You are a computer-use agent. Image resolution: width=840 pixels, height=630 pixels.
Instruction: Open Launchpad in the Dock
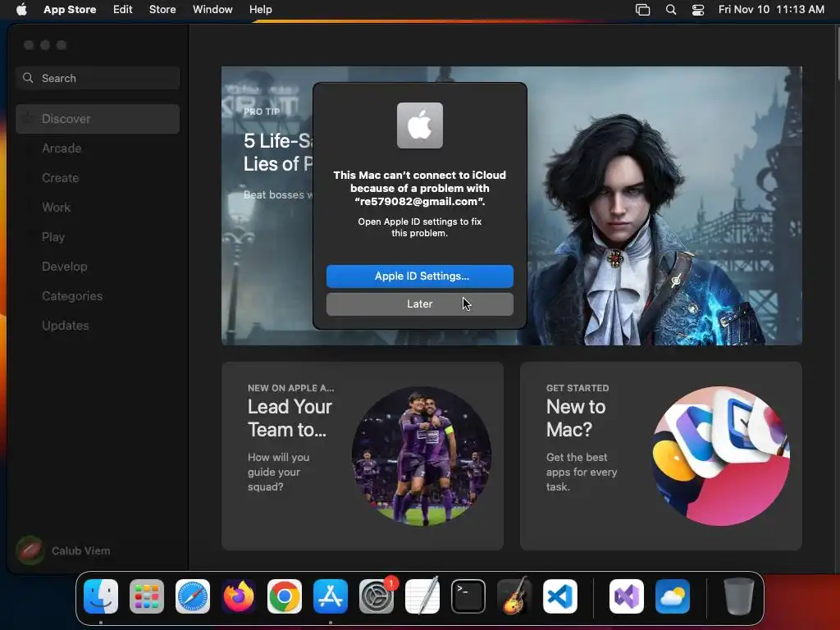(147, 596)
